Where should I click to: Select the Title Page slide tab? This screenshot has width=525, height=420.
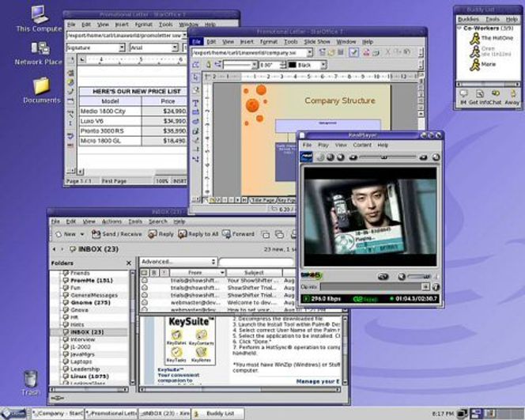[x=262, y=200]
